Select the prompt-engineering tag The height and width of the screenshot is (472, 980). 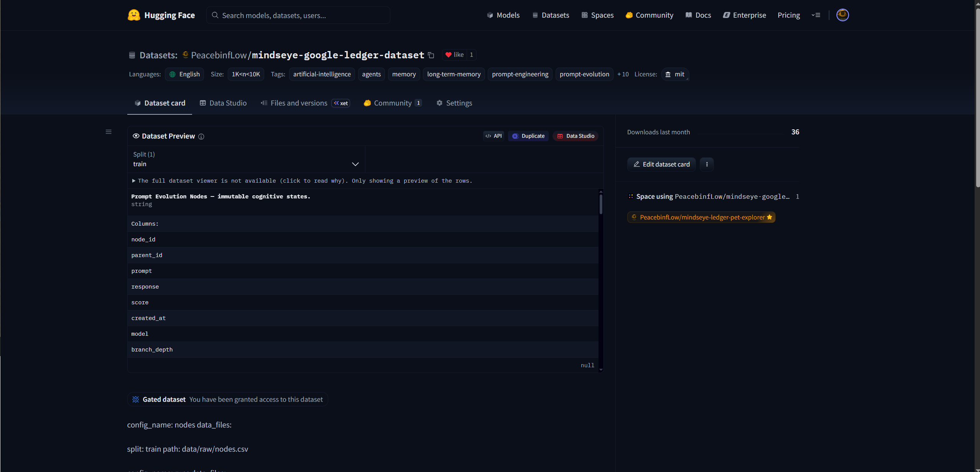[x=520, y=74]
